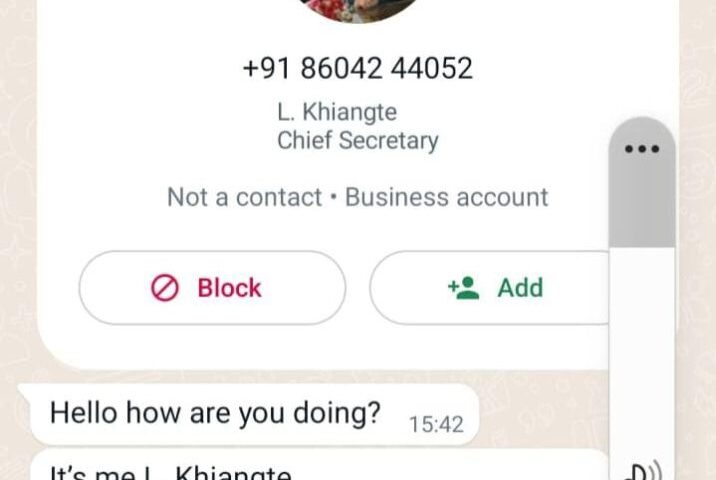Click the add-person contact icon

click(x=464, y=288)
